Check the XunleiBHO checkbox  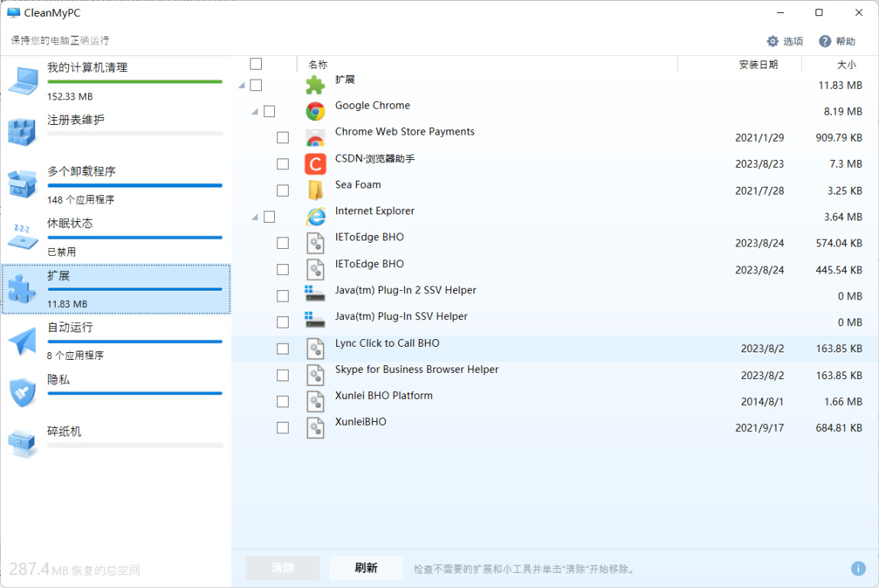[x=283, y=428]
